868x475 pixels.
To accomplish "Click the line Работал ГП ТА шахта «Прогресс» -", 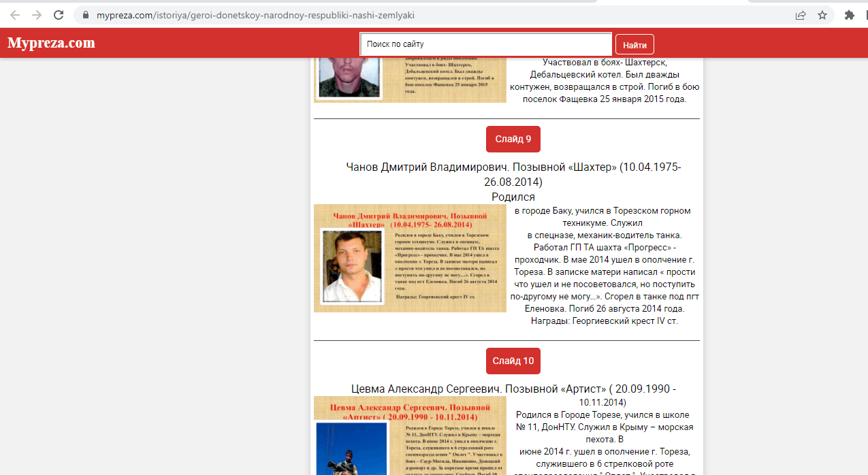I will (x=605, y=247).
